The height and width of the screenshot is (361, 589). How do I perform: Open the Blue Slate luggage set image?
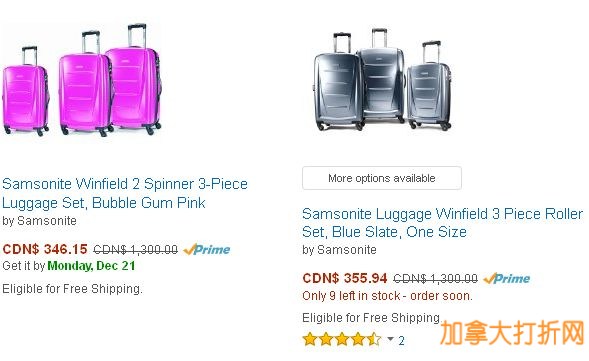tap(382, 79)
